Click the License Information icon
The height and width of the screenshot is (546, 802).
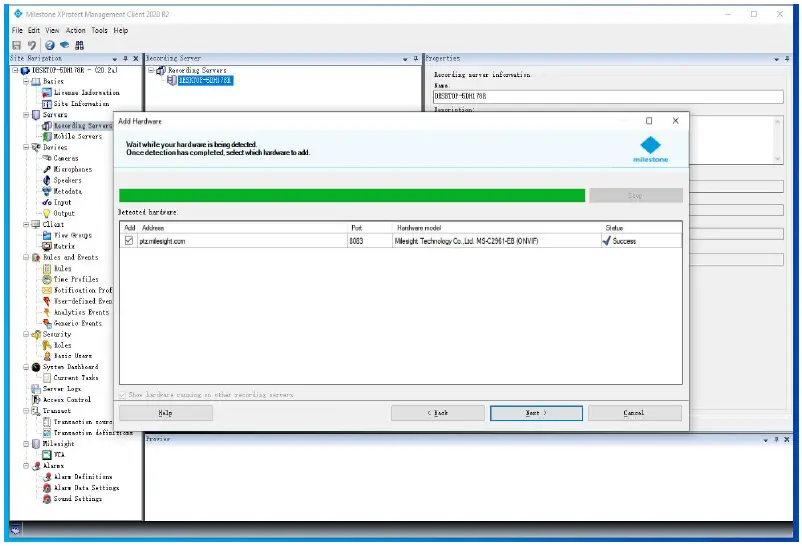click(47, 93)
